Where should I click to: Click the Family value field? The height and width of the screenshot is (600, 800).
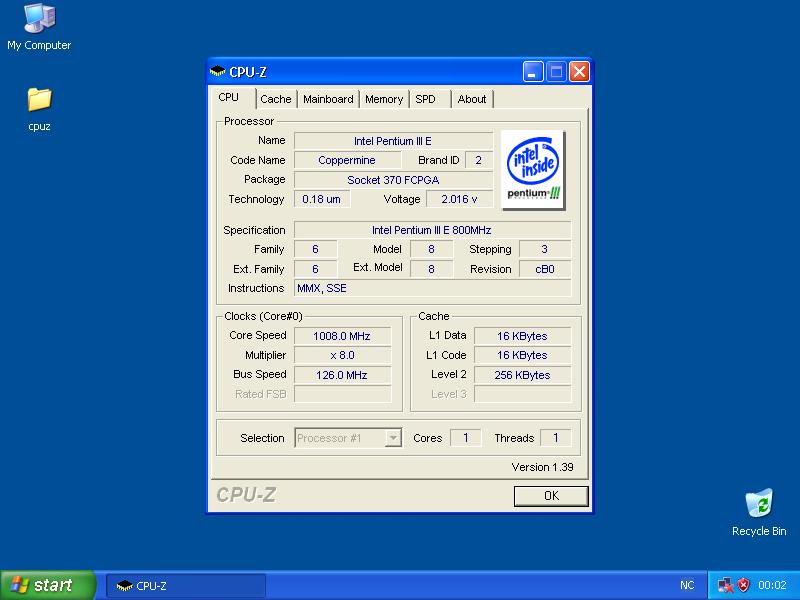(315, 249)
